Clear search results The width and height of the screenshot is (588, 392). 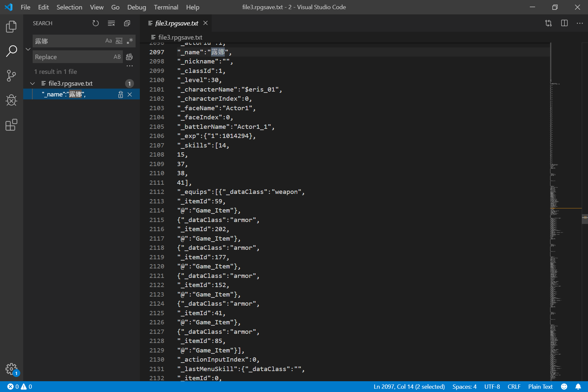(x=111, y=23)
